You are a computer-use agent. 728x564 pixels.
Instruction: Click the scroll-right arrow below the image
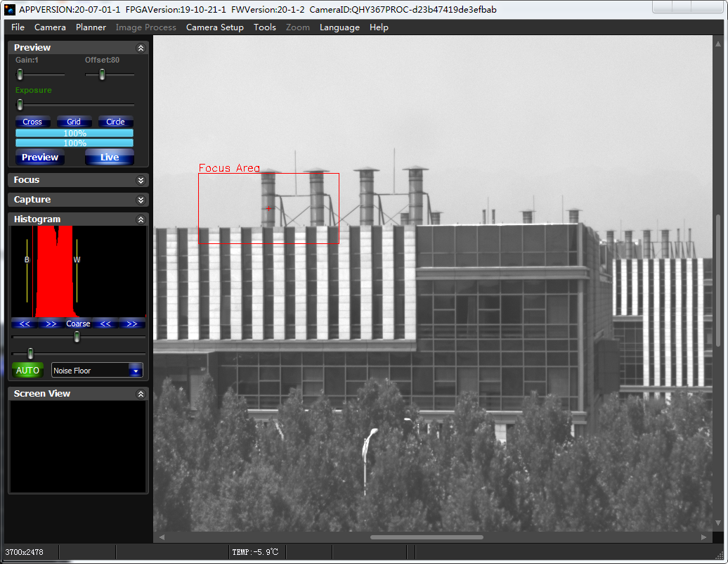coord(704,537)
